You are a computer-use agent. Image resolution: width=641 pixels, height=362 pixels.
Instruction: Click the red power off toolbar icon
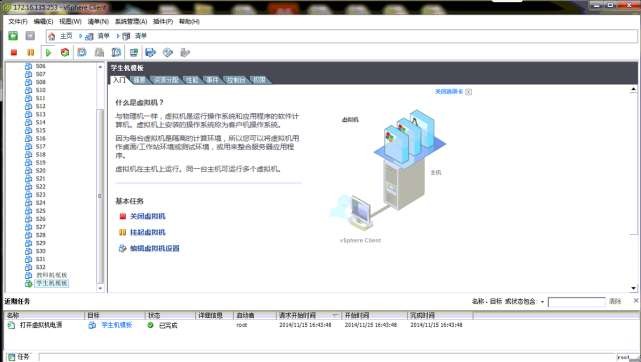pyautogui.click(x=14, y=52)
